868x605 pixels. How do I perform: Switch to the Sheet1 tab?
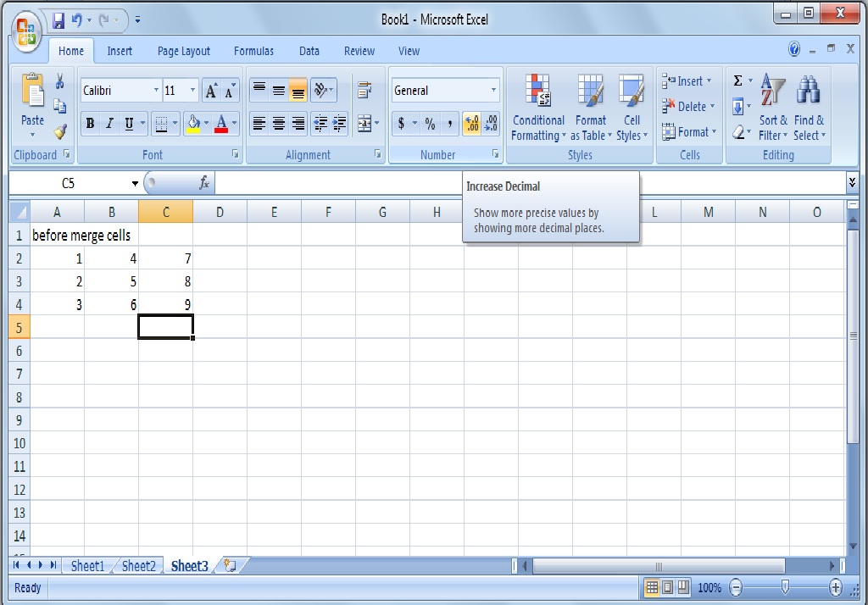[x=87, y=566]
